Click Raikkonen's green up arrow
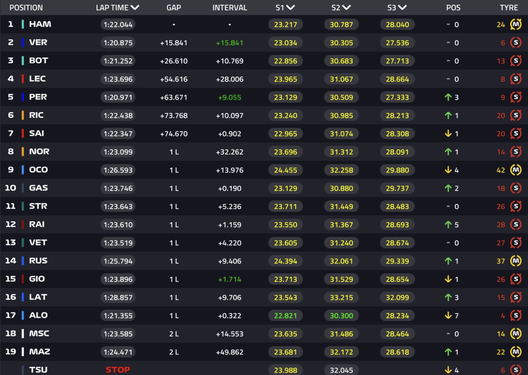 coord(448,225)
